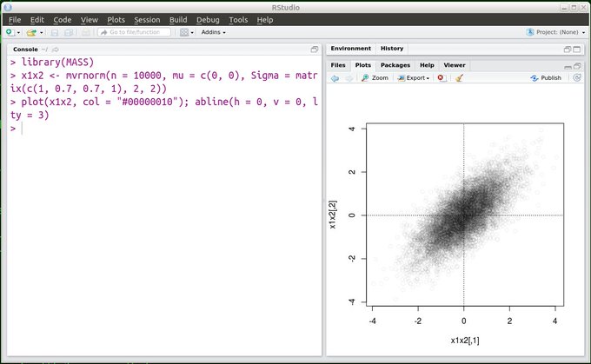Image resolution: width=591 pixels, height=364 pixels.
Task: Expand the recent files dropdown arrow
Action: [x=41, y=33]
